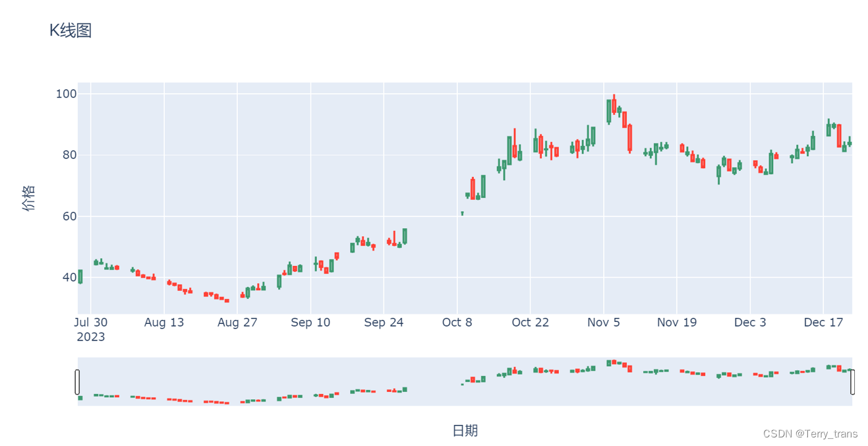Viewport: 868px width, 446px height.
Task: Click the Sep 10 date label
Action: [x=310, y=323]
